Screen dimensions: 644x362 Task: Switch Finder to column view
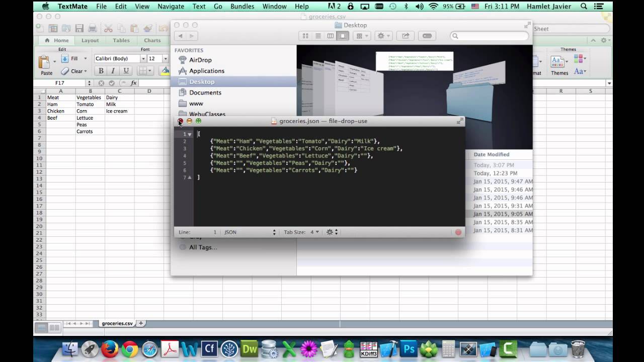(331, 36)
